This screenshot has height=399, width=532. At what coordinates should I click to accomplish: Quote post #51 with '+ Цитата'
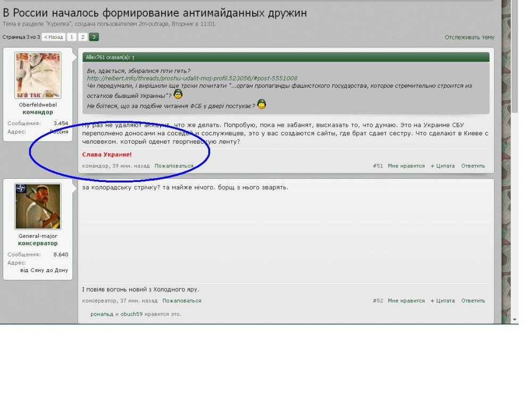pos(443,166)
